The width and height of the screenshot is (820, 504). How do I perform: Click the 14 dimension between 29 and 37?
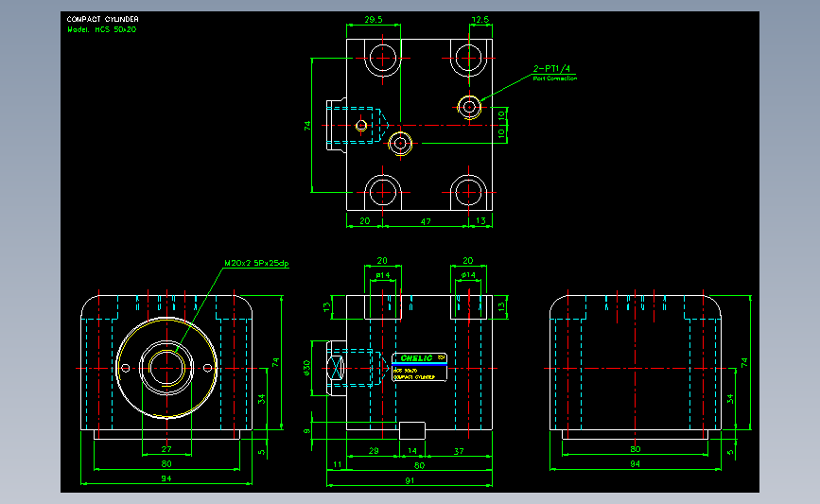[412, 451]
